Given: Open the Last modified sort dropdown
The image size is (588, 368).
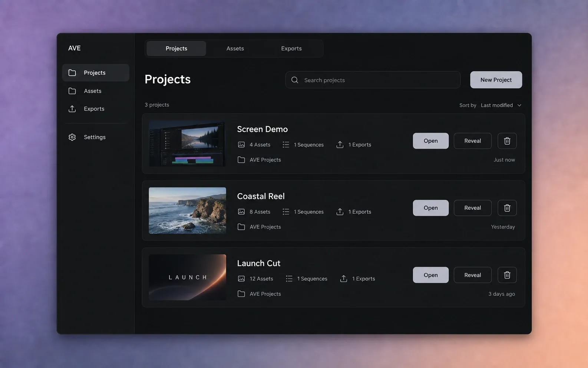Looking at the screenshot, I should tap(501, 105).
